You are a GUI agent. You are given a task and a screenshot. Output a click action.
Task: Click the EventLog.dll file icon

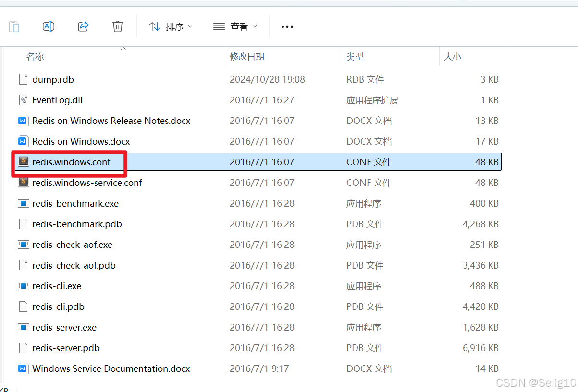[23, 100]
